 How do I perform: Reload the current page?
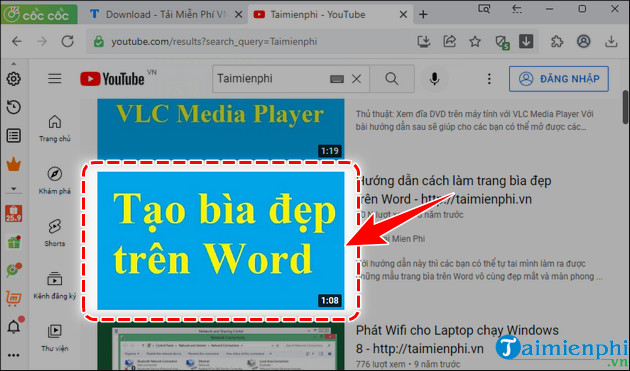pyautogui.click(x=68, y=41)
